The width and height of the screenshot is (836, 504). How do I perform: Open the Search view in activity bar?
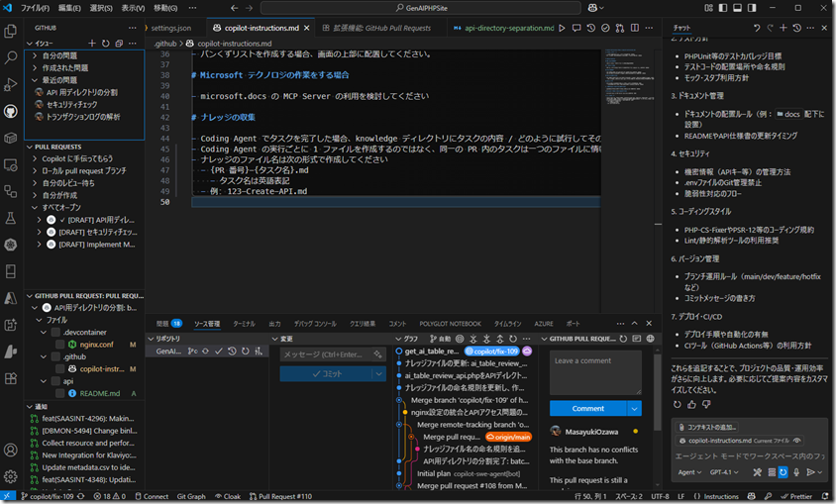(10, 57)
